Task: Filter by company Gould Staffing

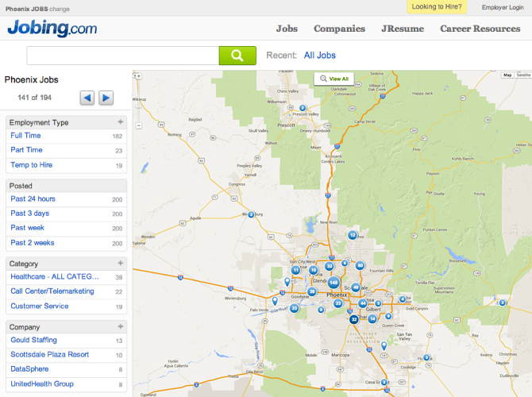Action: click(x=33, y=340)
